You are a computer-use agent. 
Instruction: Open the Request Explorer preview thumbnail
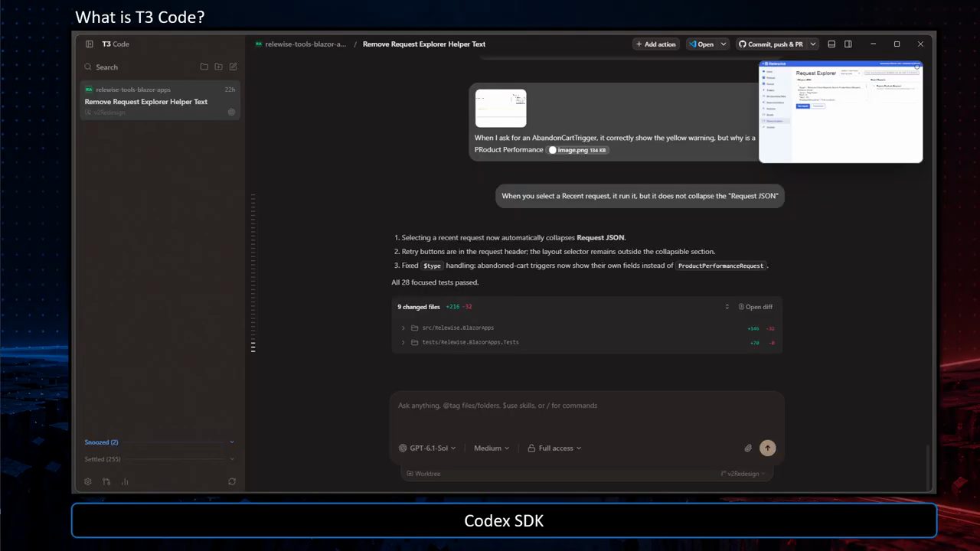point(841,112)
